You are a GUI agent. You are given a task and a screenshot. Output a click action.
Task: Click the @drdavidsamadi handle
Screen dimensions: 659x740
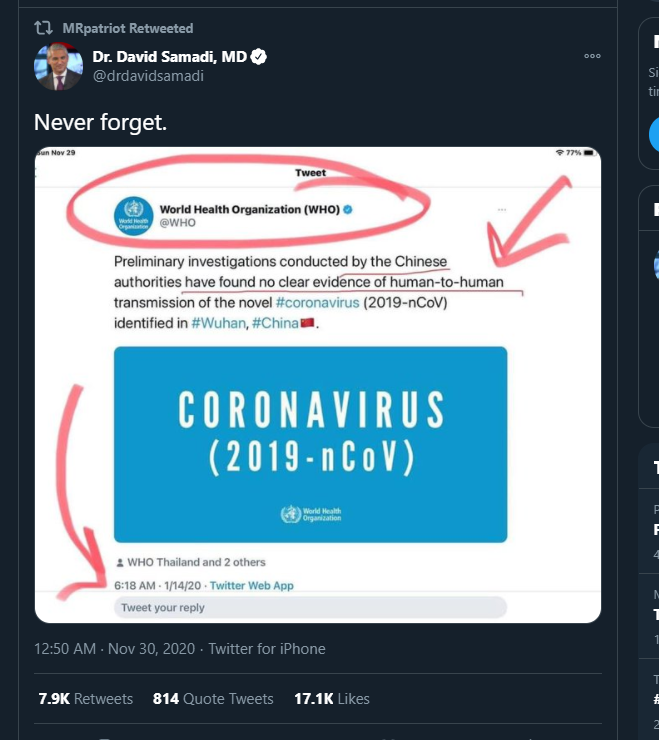(148, 76)
